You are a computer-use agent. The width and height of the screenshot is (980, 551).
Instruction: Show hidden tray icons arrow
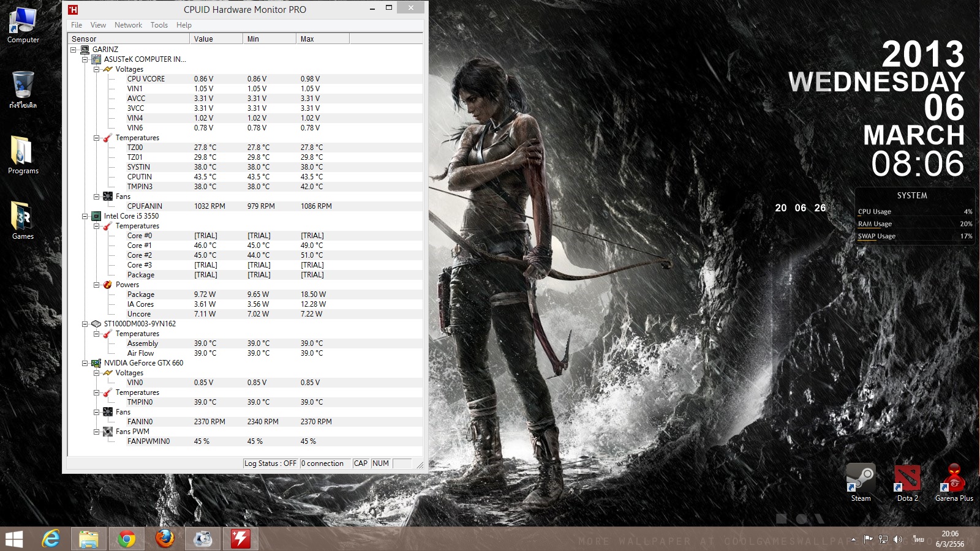[x=853, y=539]
